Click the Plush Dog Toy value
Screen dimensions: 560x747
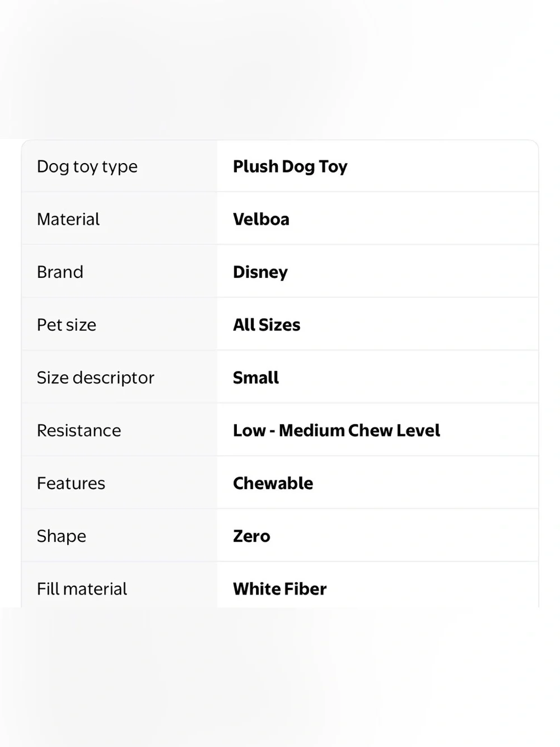(290, 166)
